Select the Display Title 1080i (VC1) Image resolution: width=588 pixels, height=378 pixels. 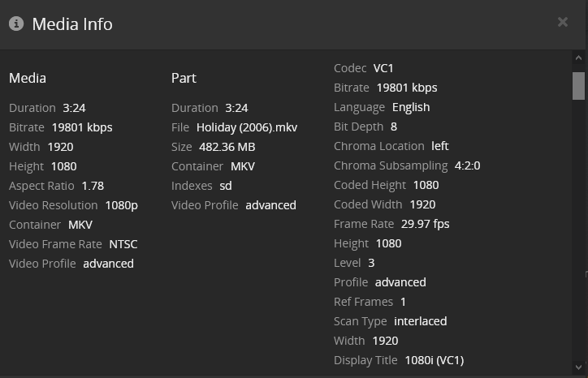pyautogui.click(x=434, y=360)
